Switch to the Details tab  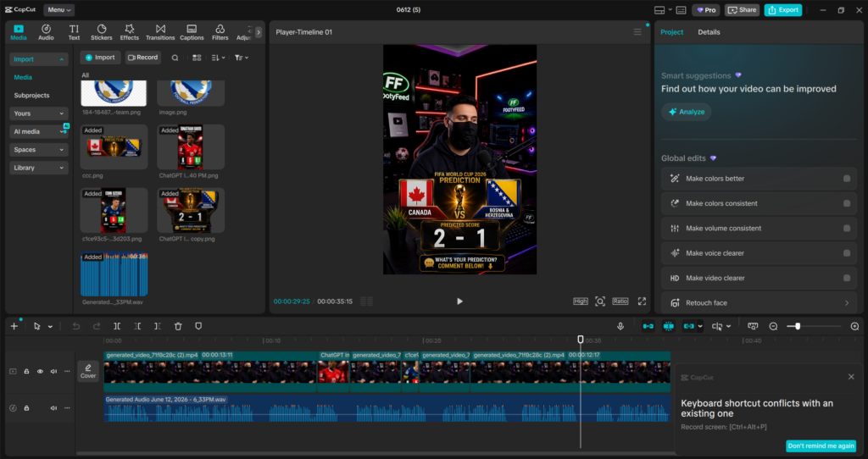[x=709, y=32]
